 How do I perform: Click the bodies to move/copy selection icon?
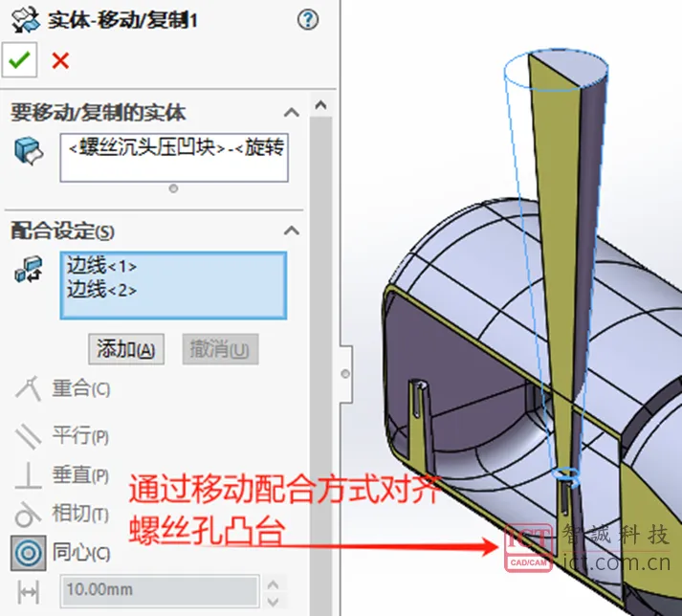coord(29,151)
